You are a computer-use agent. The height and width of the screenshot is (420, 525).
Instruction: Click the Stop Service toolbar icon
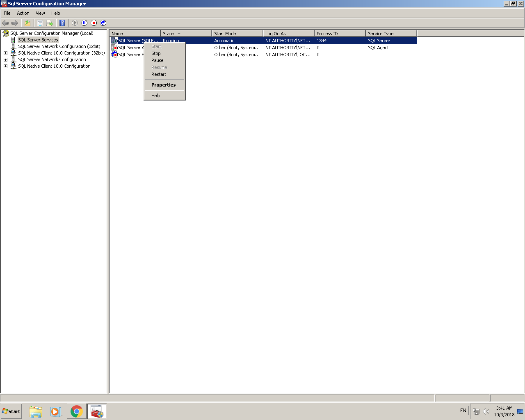pos(94,23)
